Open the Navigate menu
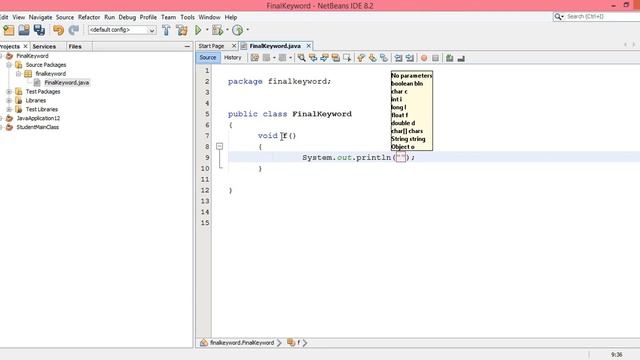This screenshot has width=640, height=360. (40, 17)
